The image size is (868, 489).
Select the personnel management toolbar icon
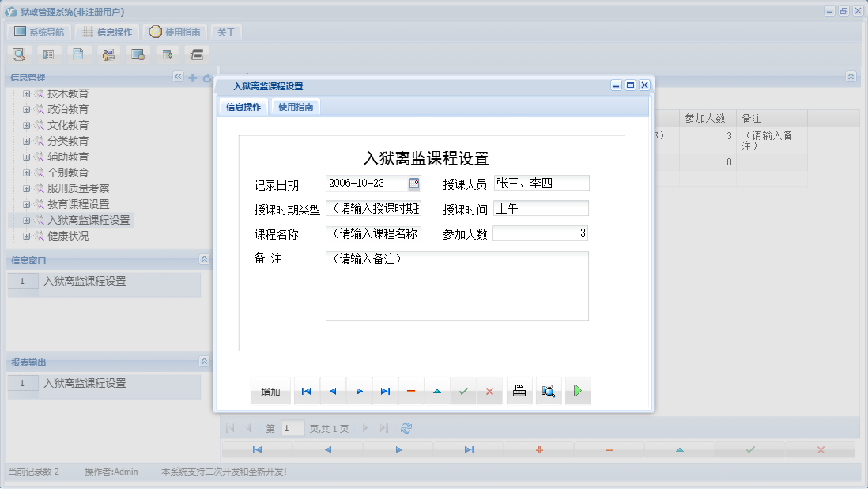(108, 54)
